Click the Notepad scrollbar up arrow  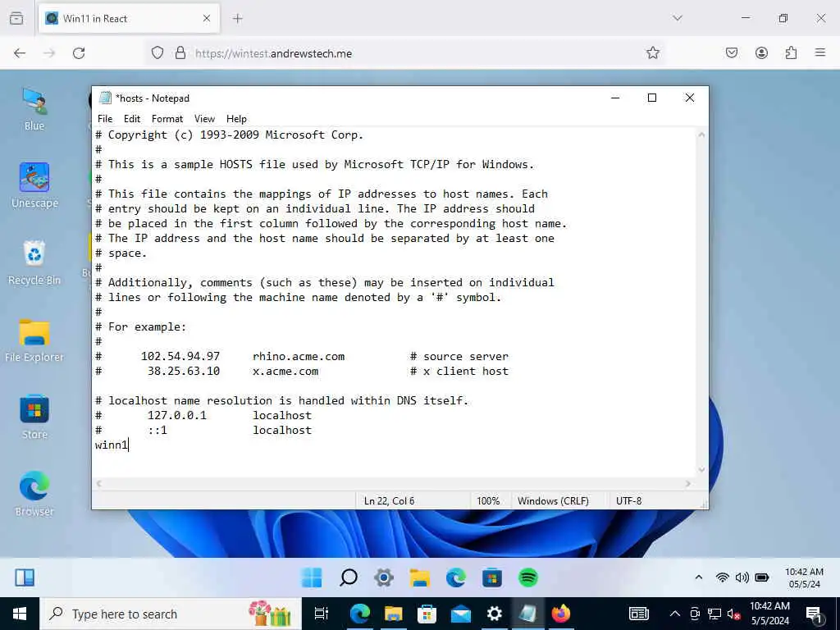click(x=701, y=135)
